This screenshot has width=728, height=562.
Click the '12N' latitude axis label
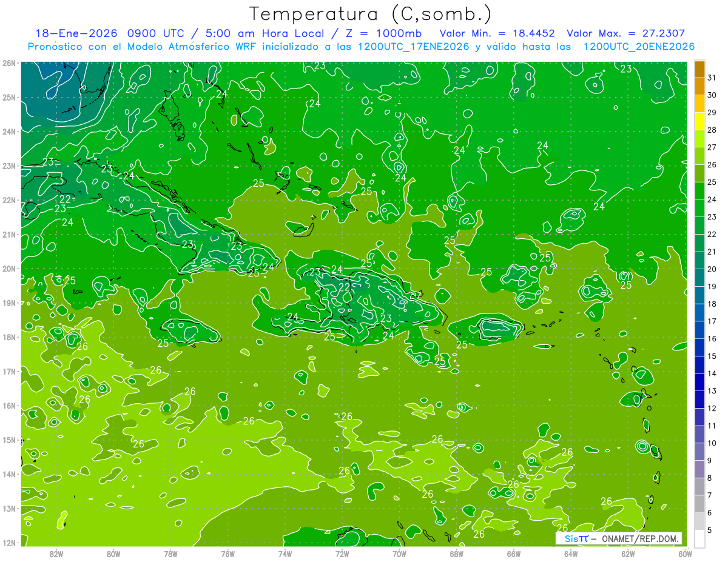point(9,543)
